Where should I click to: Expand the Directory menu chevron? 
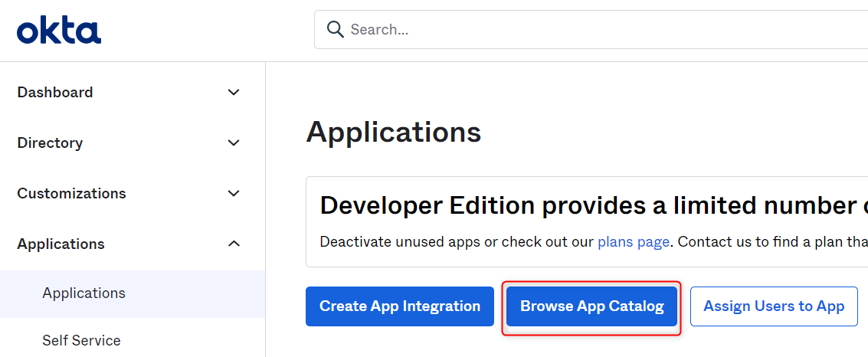tap(234, 142)
